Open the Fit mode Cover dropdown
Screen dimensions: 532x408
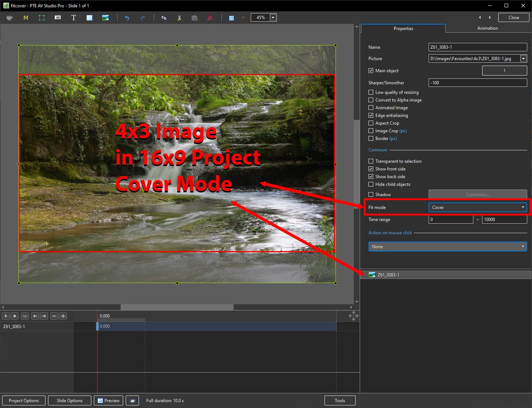point(477,207)
